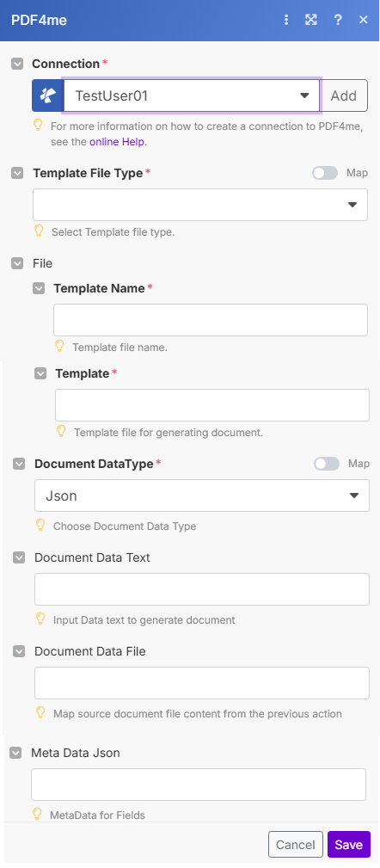Click the lightbulb hint beside Template file name

click(59, 347)
